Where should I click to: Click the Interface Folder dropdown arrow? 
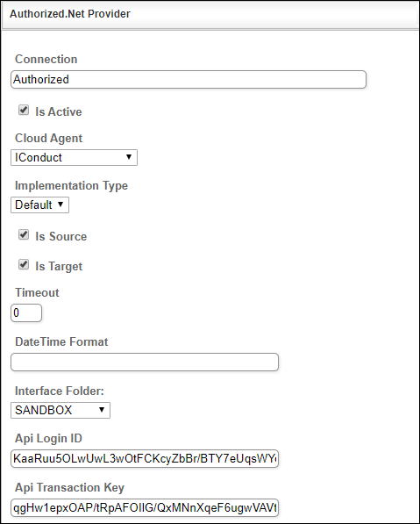pos(102,409)
